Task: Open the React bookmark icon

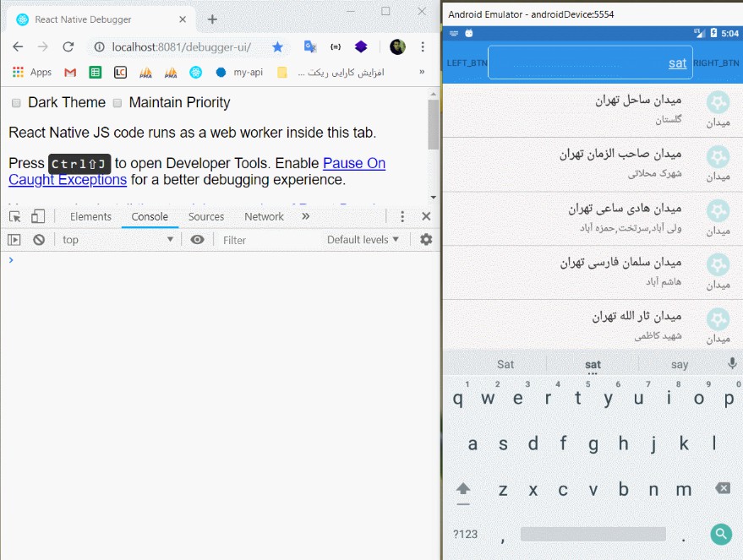Action: tap(196, 73)
